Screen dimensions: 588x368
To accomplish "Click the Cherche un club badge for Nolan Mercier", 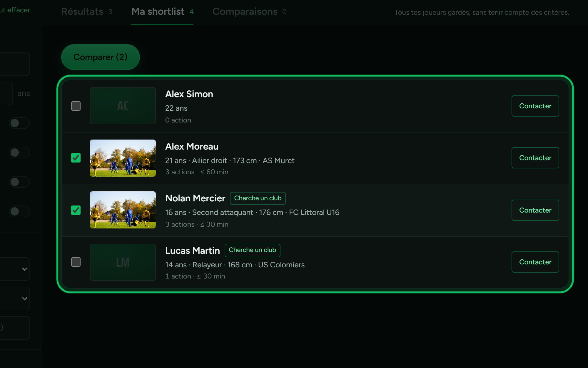I will tap(258, 198).
